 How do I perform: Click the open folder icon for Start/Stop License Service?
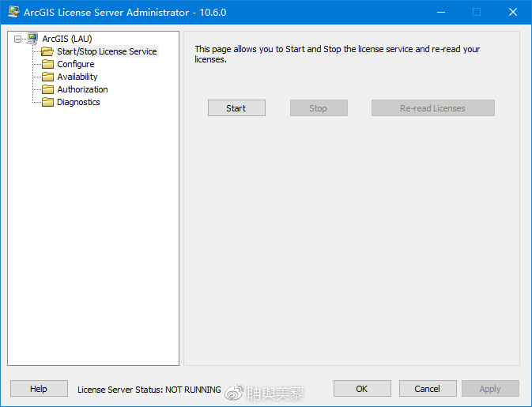click(x=47, y=51)
